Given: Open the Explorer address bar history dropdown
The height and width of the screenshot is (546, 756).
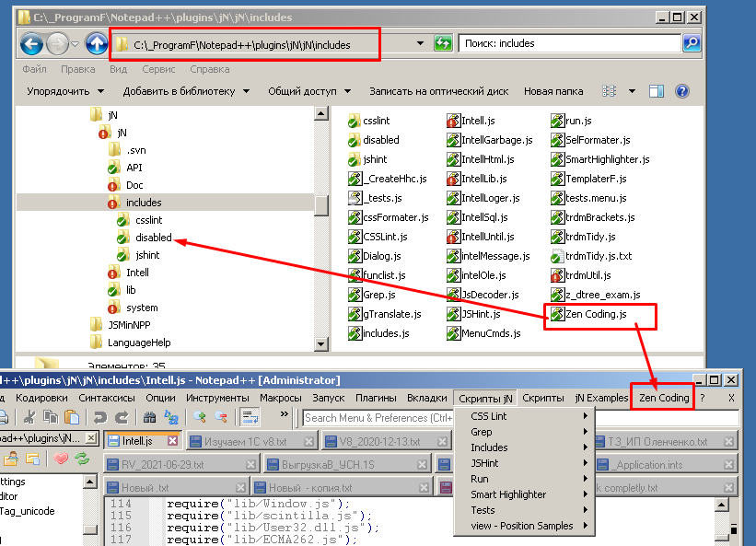Looking at the screenshot, I should tap(420, 43).
